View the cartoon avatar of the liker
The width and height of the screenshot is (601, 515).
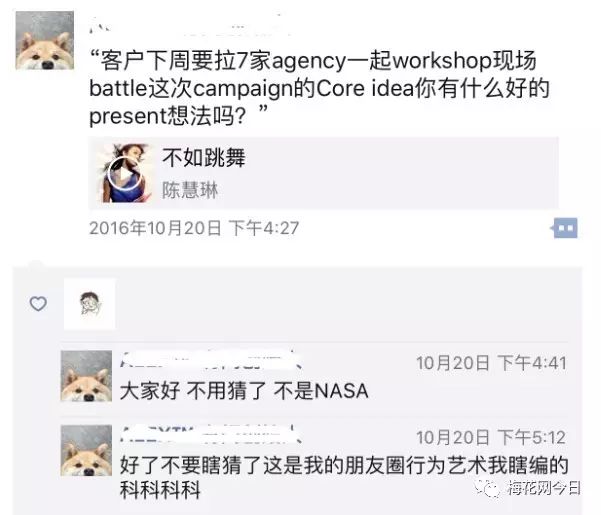click(90, 304)
